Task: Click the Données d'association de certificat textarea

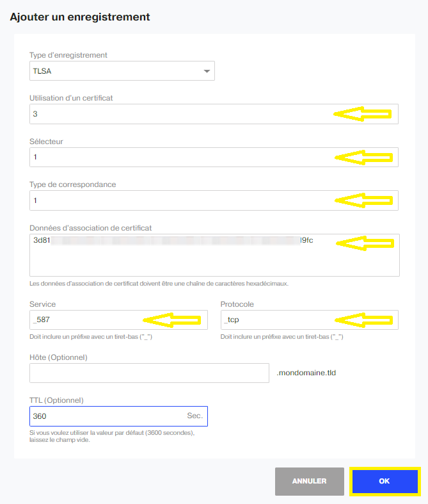Action: [214, 256]
